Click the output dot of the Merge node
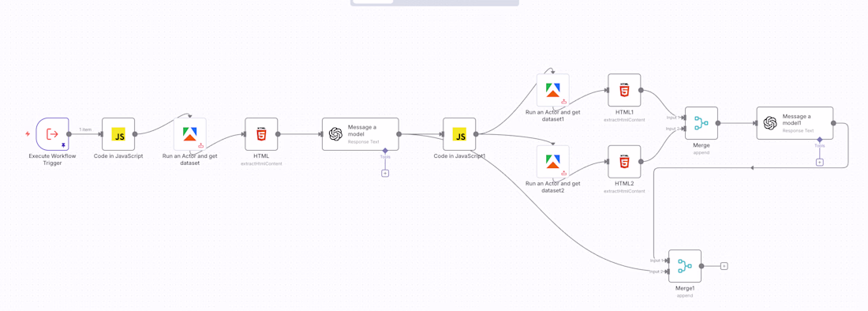Viewport: 868px width, 311px height. click(x=718, y=123)
